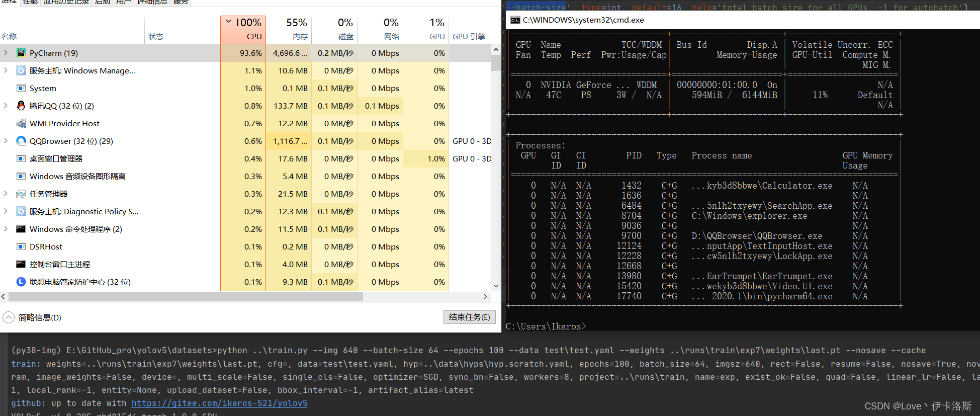Screen dimensions: 980x416
Task: Click the System process icon
Action: pyautogui.click(x=21, y=88)
